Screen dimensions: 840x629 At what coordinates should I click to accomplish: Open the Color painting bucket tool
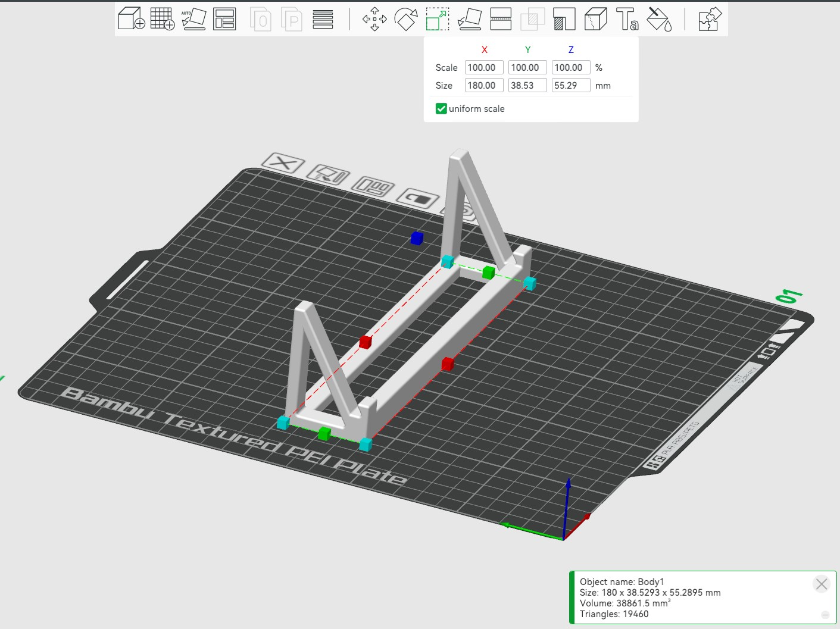point(659,18)
